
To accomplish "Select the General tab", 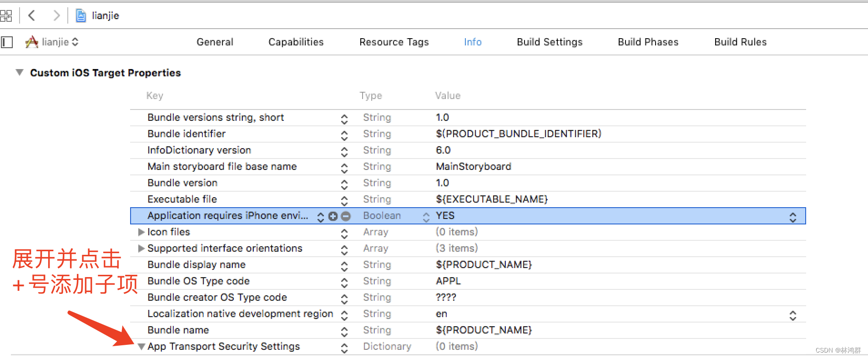I will (215, 42).
